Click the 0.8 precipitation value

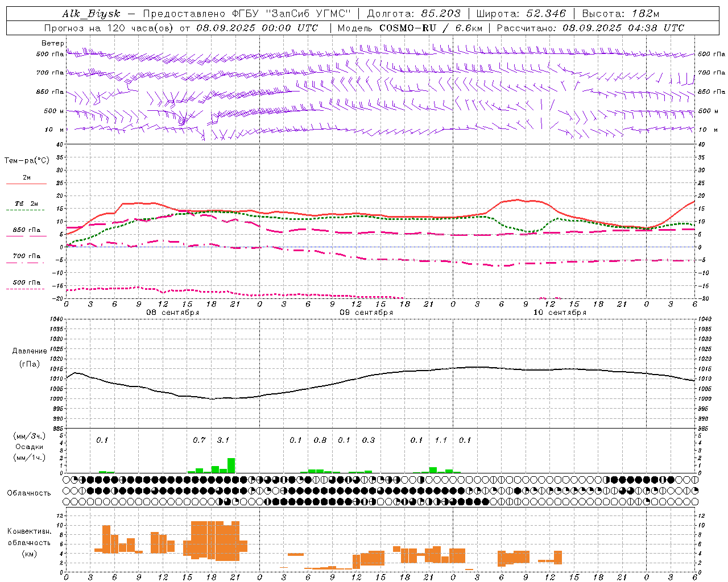click(320, 440)
